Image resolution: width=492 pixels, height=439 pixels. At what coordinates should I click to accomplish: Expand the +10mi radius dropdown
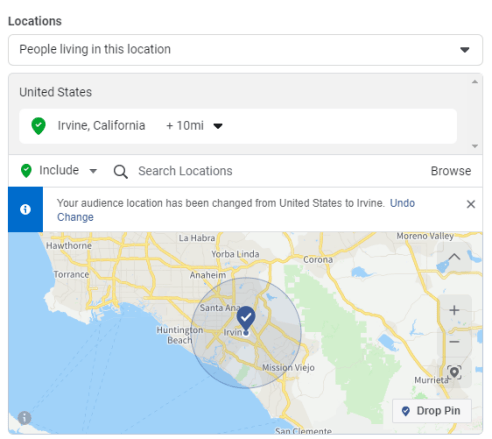[x=218, y=126]
